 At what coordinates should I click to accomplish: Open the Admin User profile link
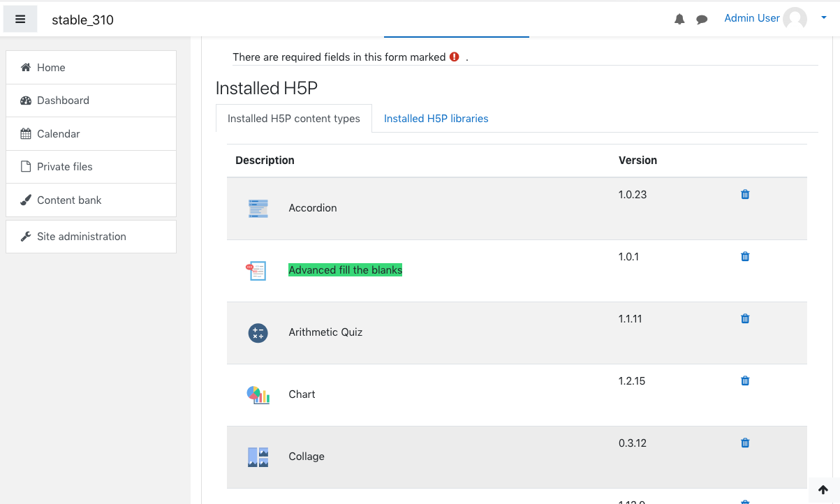point(751,18)
